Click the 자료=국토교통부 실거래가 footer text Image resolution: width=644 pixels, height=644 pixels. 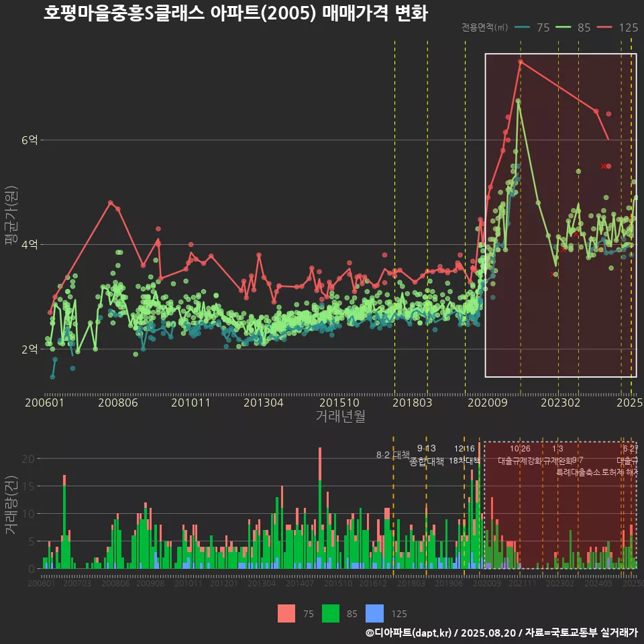coord(581,633)
